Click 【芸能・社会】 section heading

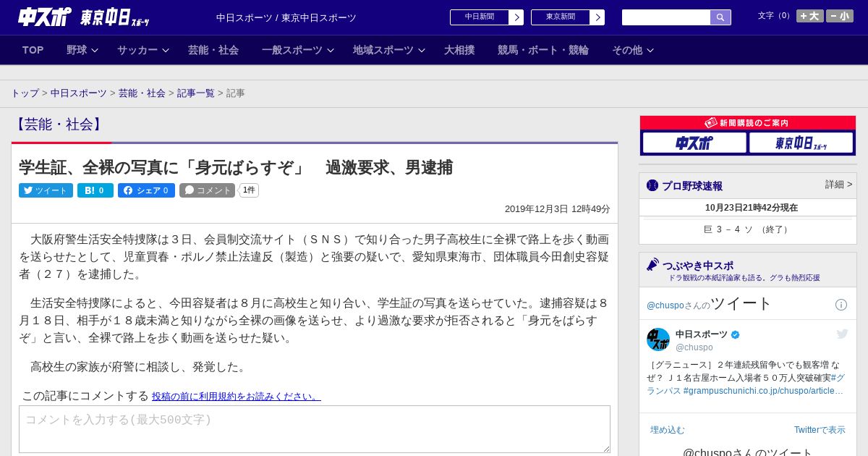pyautogui.click(x=59, y=124)
